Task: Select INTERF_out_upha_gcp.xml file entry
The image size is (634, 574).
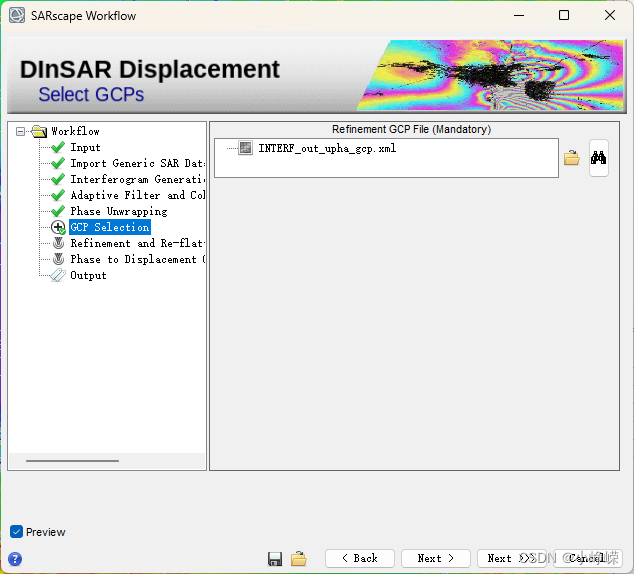Action: (327, 148)
